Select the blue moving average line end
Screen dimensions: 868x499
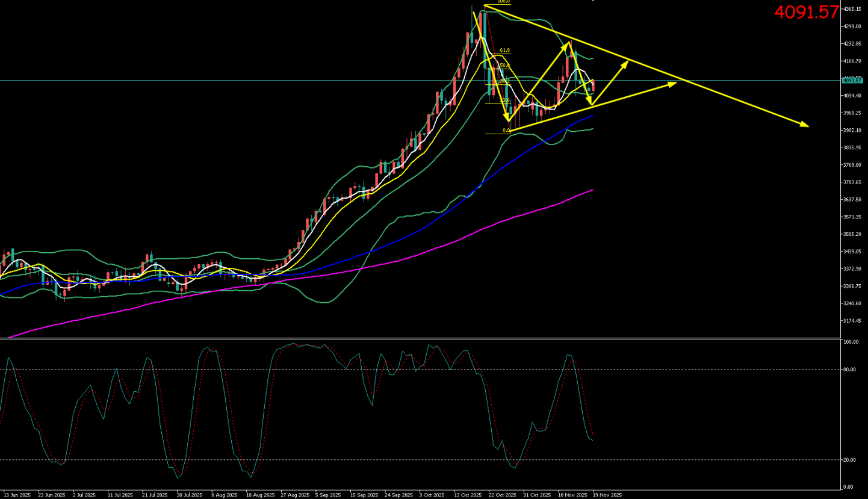pos(592,115)
